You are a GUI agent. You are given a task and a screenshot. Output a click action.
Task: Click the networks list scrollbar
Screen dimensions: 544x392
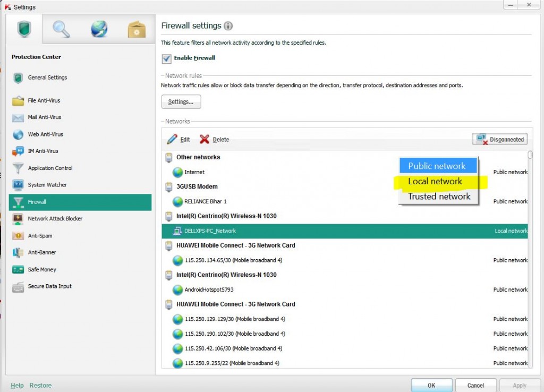[x=529, y=155]
